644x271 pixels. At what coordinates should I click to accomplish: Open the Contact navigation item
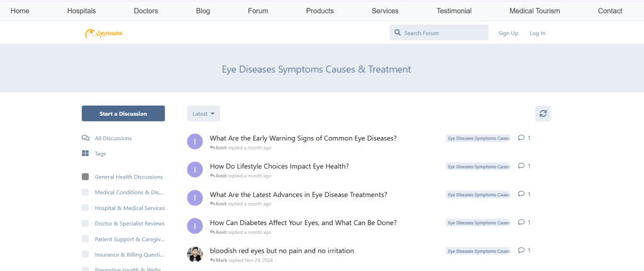pos(610,11)
